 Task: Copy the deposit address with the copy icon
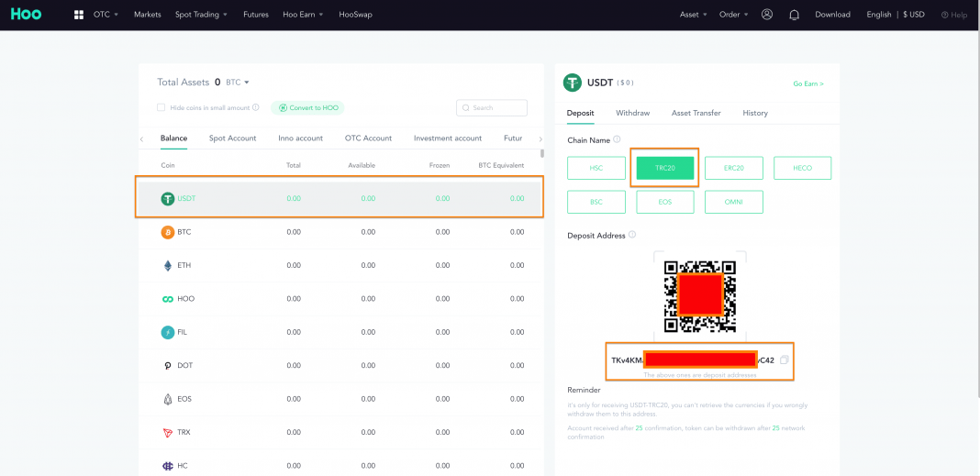785,360
